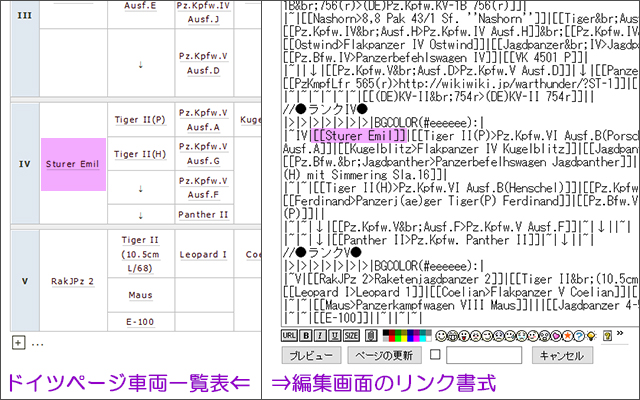
Task: Open the Maus link
Action: [140, 295]
